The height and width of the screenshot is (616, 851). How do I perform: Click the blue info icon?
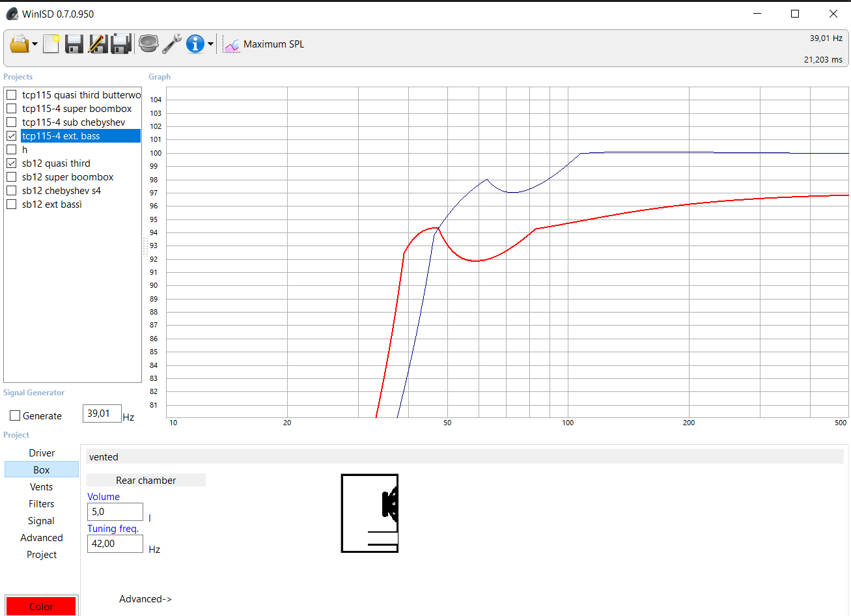click(x=195, y=44)
